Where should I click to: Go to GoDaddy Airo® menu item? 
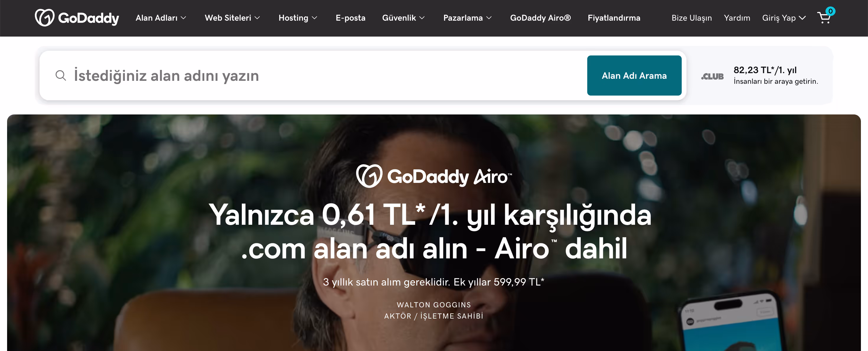click(541, 18)
